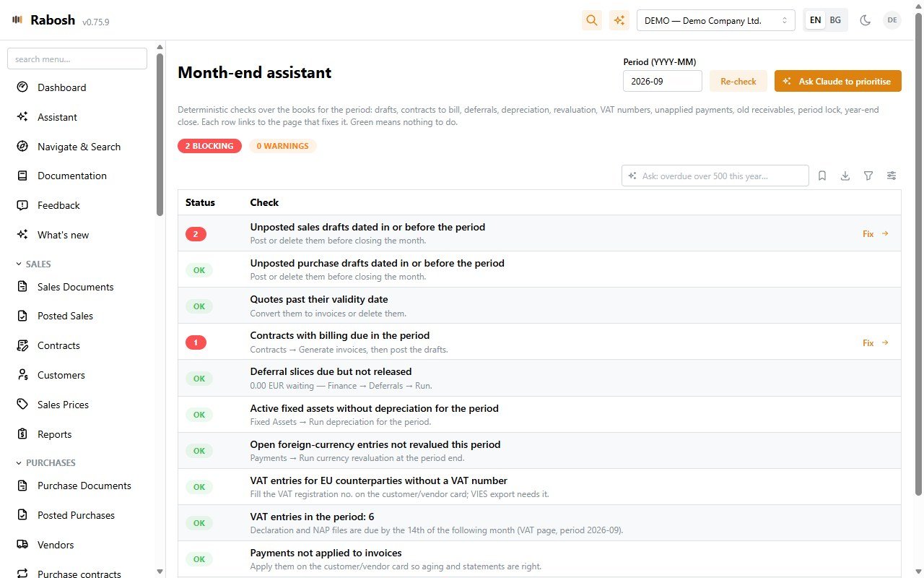Viewport: 924px width, 578px height.
Task: Click the Navigate & Search compass icon
Action: (x=22, y=147)
